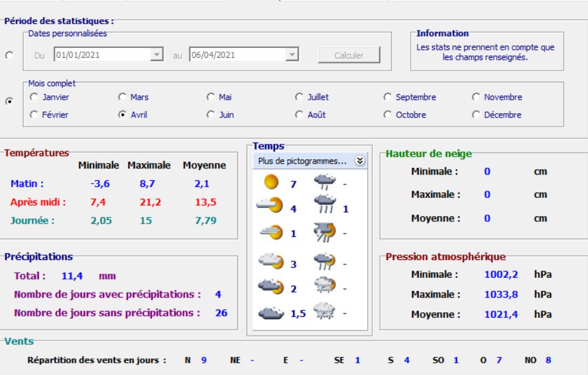Click the heavy rain cloud pictogram
Screen dimensions: 588x375
(x=324, y=205)
